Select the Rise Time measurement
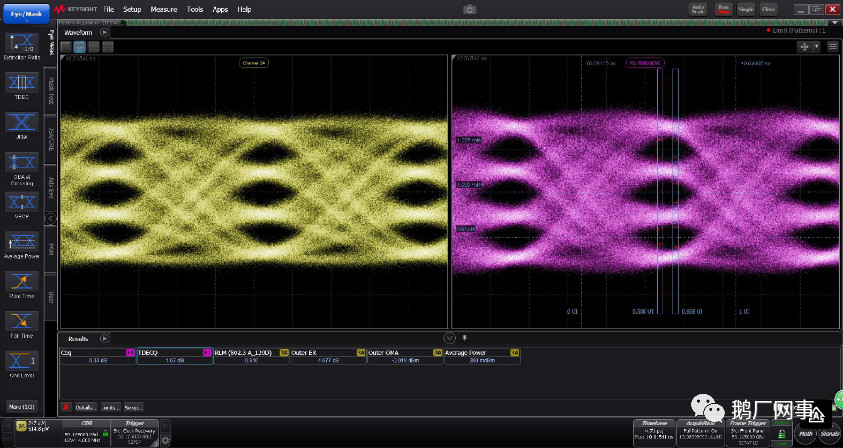This screenshot has height=448, width=843. [22, 283]
